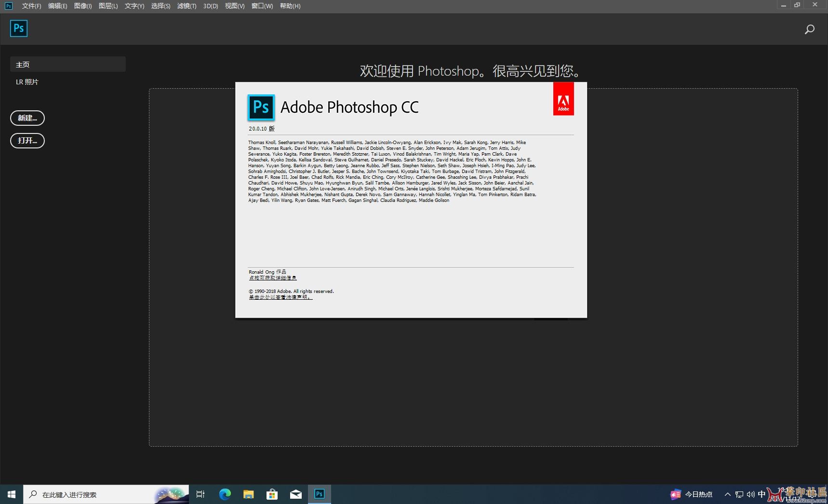The height and width of the screenshot is (504, 828).
Task: Click the 单击此处以查看法律声明 link
Action: (x=280, y=297)
